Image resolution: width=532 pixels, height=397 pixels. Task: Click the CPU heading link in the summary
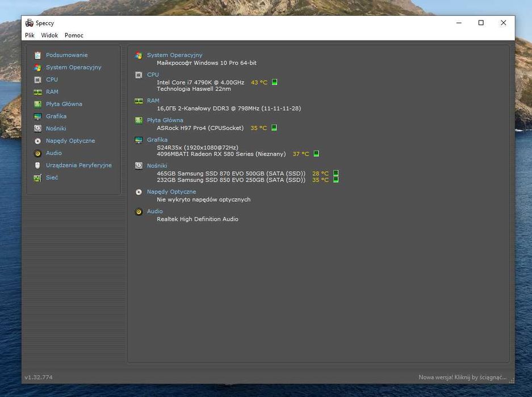(153, 75)
